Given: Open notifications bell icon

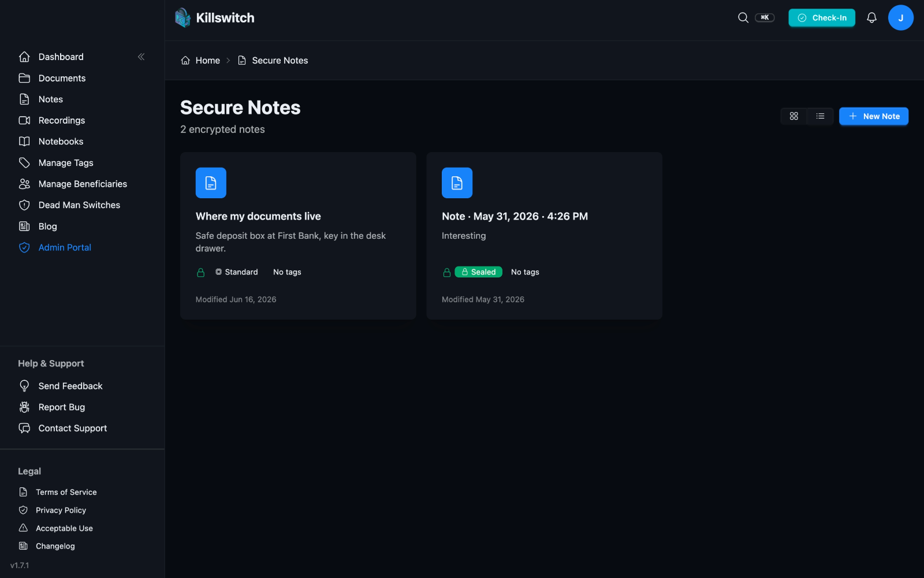Looking at the screenshot, I should click(x=871, y=18).
